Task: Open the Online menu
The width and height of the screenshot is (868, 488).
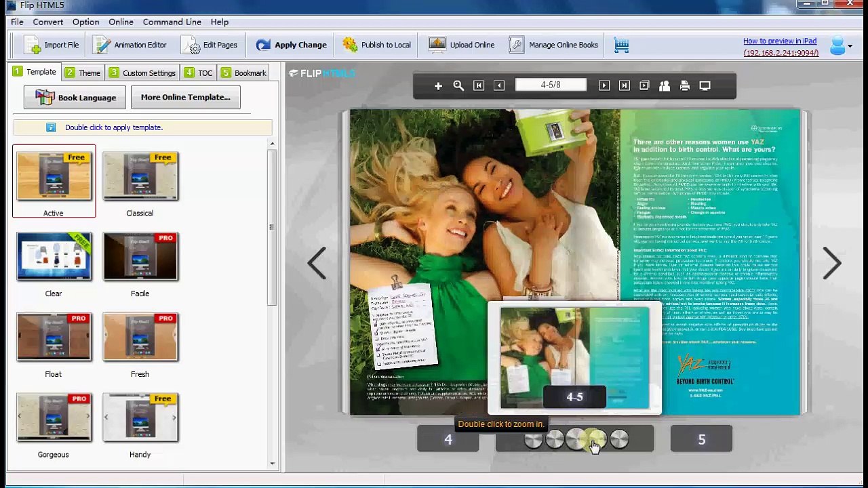Action: pyautogui.click(x=121, y=22)
